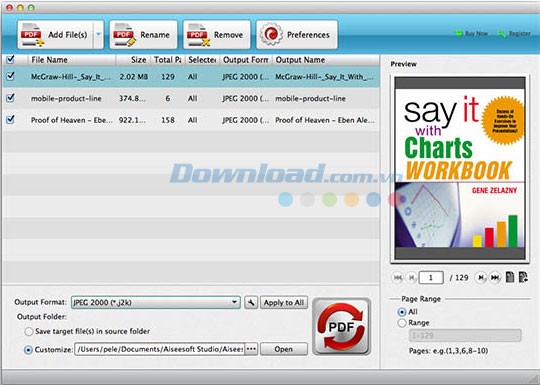Click the Proof of Heaven output name cell
Viewport: 540px width, 385px height.
(x=325, y=120)
